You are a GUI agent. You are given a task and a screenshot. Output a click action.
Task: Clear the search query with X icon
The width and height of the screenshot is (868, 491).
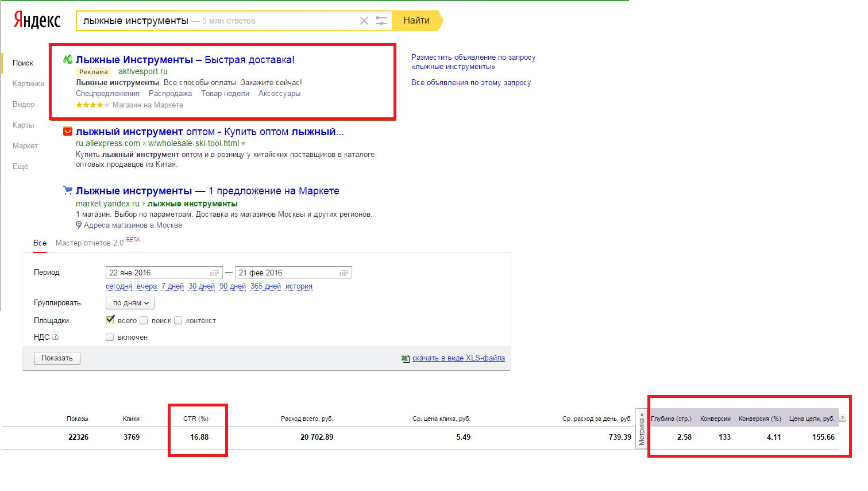364,21
